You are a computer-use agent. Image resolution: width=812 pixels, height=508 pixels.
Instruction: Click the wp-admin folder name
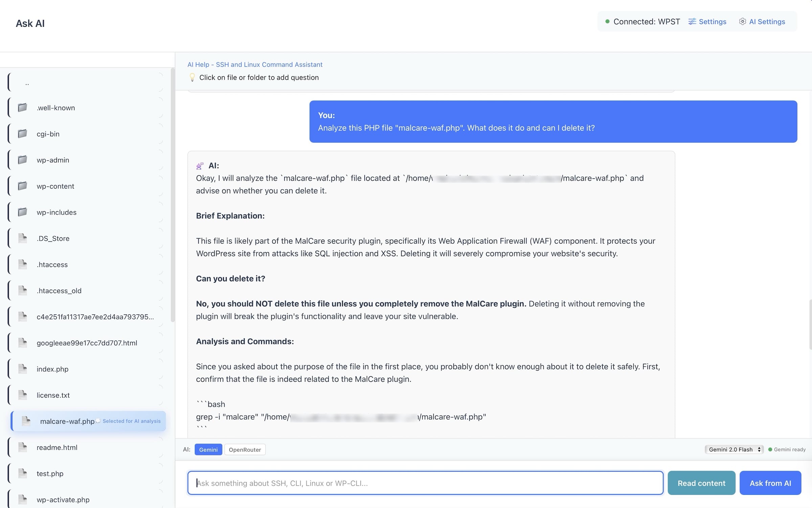point(53,160)
